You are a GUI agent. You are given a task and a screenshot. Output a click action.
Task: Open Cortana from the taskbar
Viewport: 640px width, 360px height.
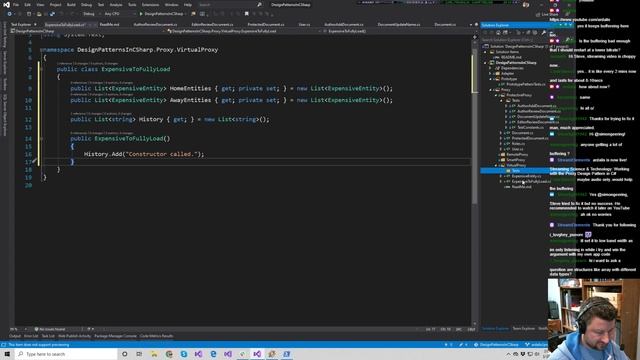click(x=124, y=354)
